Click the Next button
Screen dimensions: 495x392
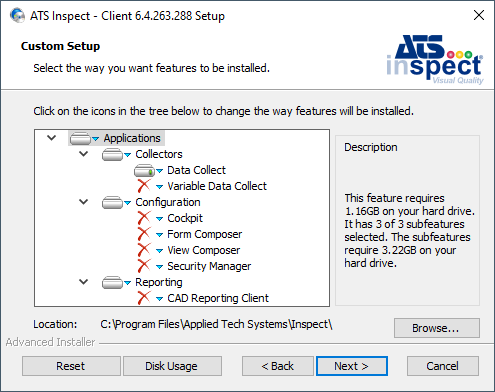click(x=352, y=366)
